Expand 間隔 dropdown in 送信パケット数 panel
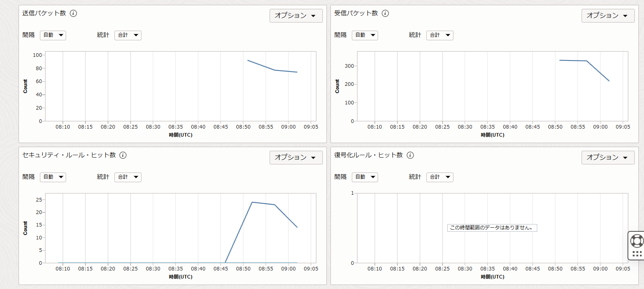This screenshot has height=289, width=644. click(x=53, y=35)
